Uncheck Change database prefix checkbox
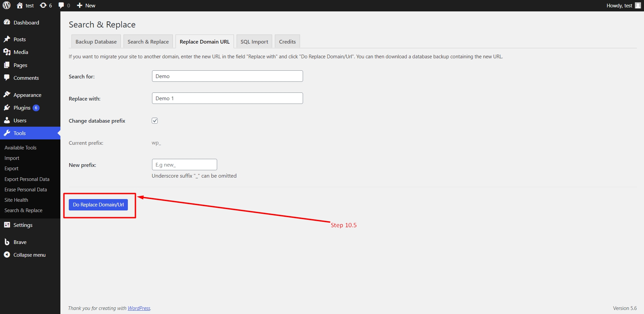This screenshot has height=314, width=644. pyautogui.click(x=155, y=121)
